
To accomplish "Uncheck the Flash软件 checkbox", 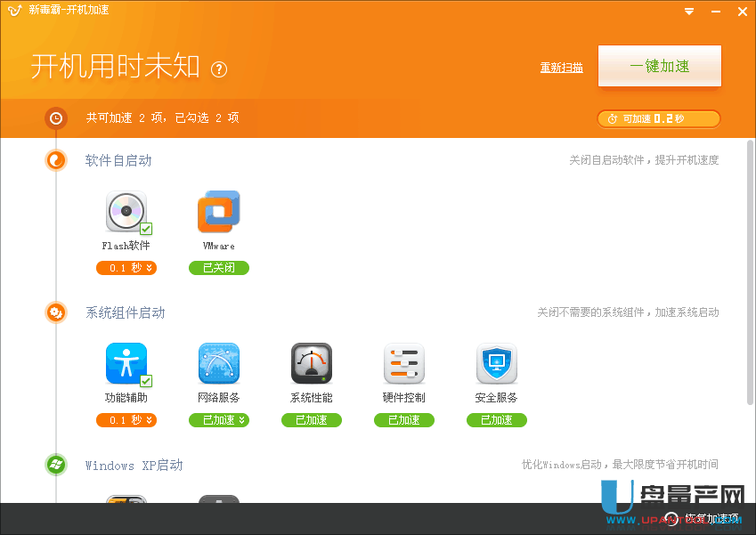I will pos(146,229).
